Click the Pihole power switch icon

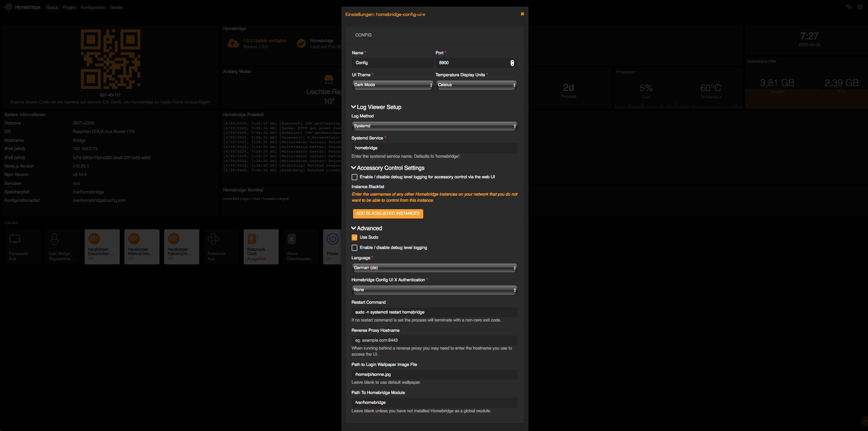[x=333, y=239]
